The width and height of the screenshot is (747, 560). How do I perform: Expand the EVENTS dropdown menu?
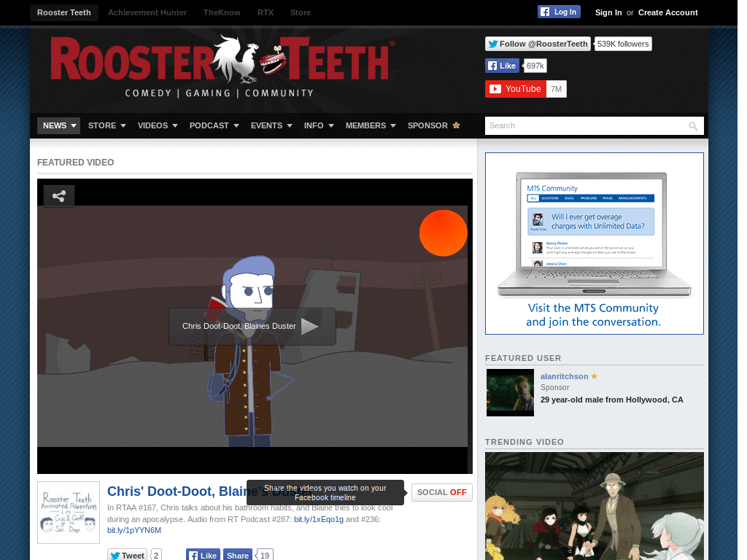tap(271, 125)
